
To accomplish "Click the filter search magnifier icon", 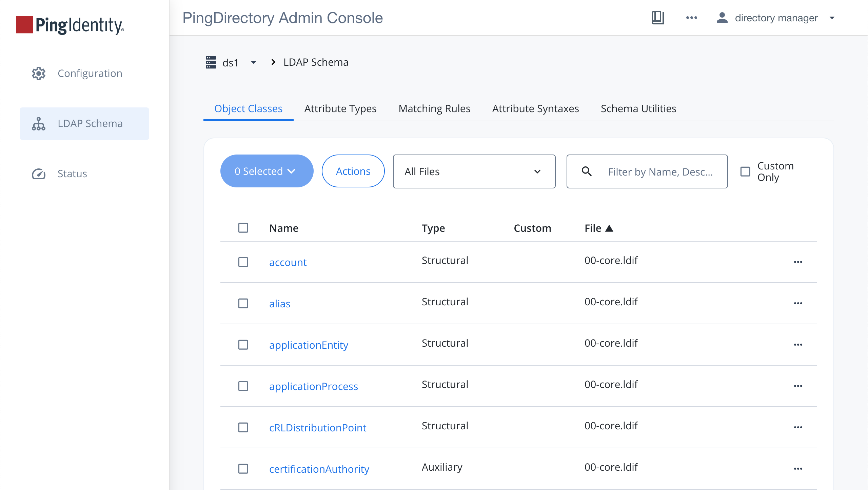I will click(587, 171).
